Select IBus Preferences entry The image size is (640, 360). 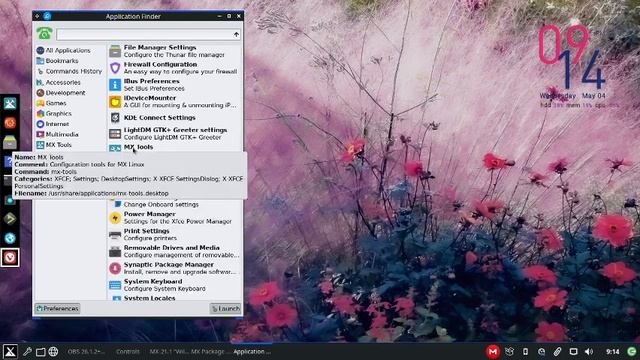pyautogui.click(x=175, y=84)
